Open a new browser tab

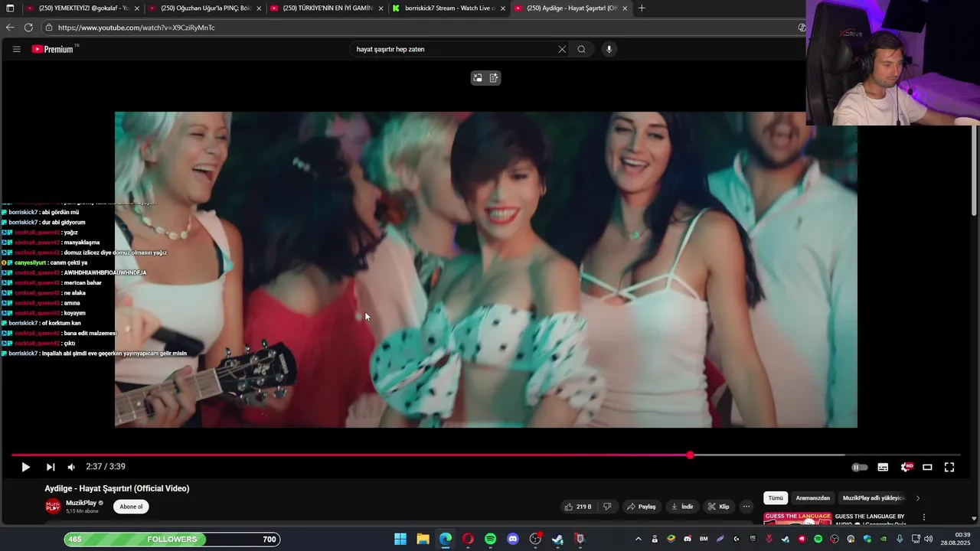tap(642, 8)
